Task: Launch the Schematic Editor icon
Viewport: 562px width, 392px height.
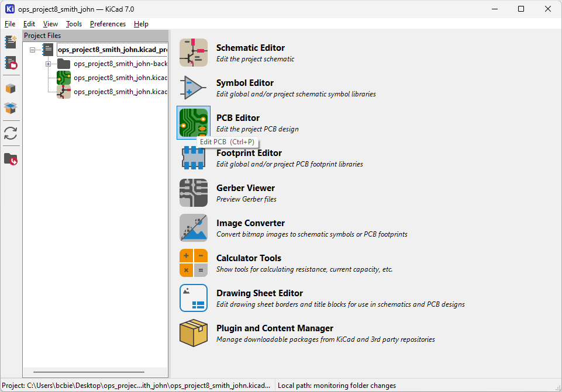Action: click(x=194, y=53)
